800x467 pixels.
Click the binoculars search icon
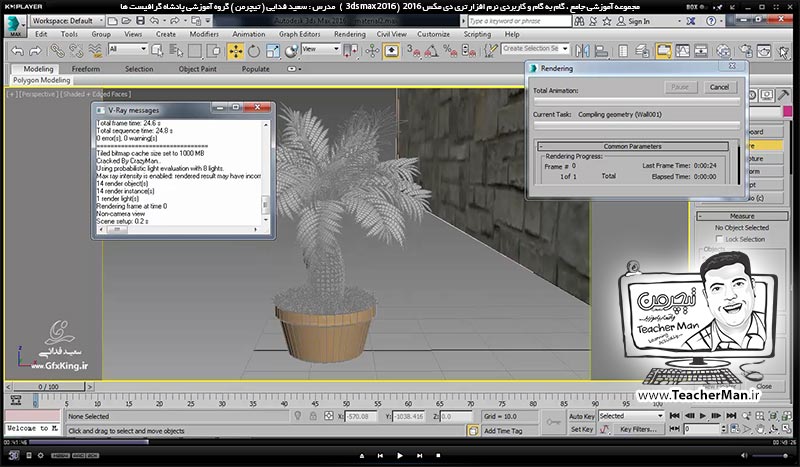[579, 21]
